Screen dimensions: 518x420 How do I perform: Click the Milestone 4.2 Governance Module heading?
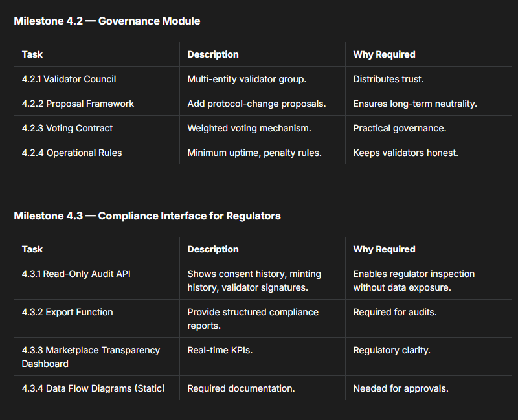(x=107, y=21)
